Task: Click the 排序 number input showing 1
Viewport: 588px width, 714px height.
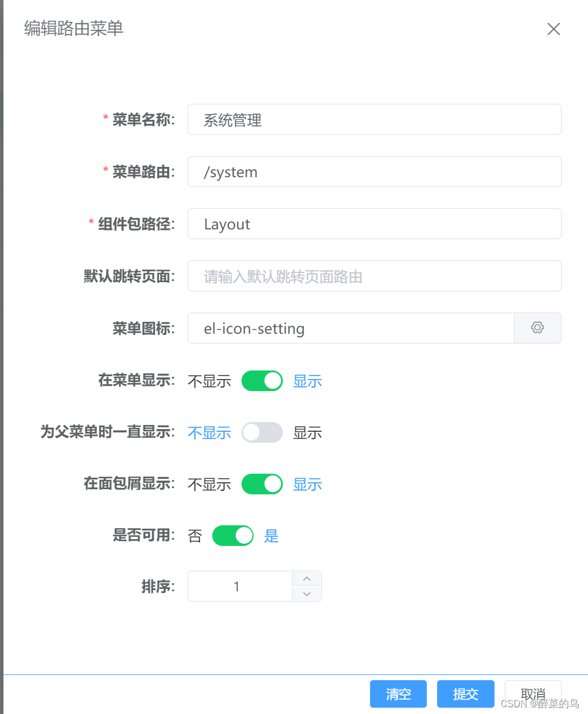Action: (x=240, y=586)
